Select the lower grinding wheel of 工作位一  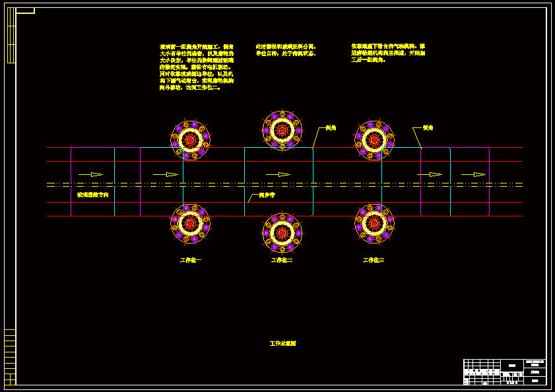191,224
